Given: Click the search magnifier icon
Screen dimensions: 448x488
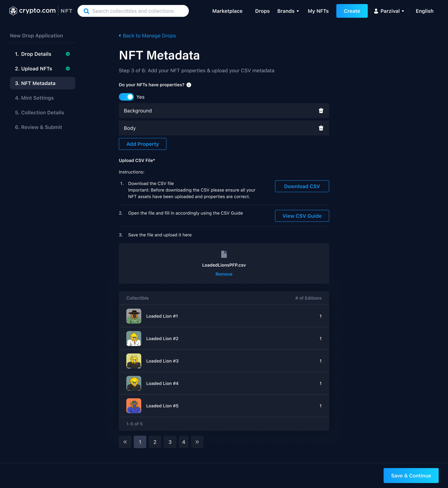Looking at the screenshot, I should click(86, 11).
